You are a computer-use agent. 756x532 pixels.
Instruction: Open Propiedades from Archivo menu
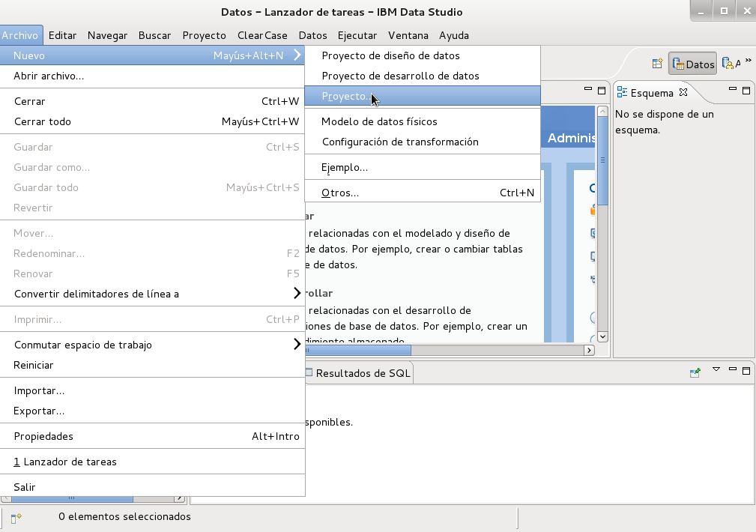pos(152,437)
